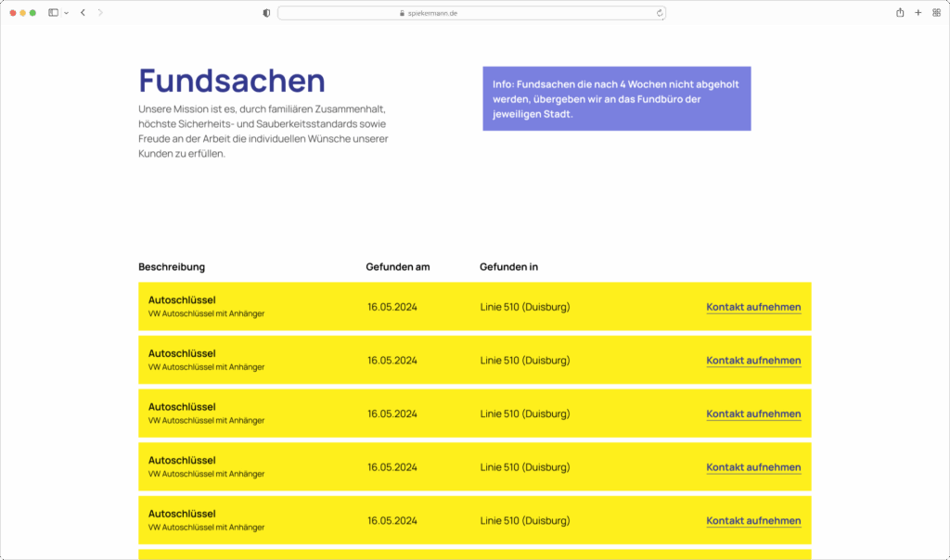Screen dimensions: 950x560
Task: Click the purple info box about Fundbüro
Action: (617, 98)
